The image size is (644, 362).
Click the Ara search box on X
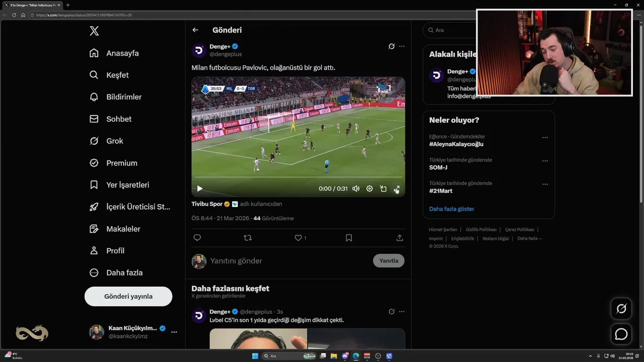coord(450,30)
